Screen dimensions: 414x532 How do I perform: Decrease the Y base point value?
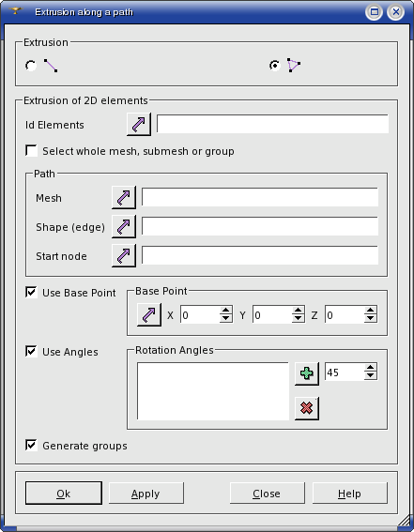point(298,319)
